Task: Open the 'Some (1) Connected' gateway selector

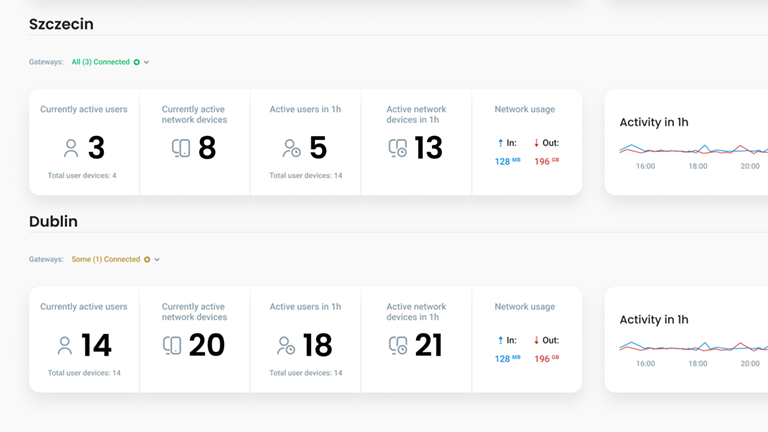Action: [x=105, y=260]
